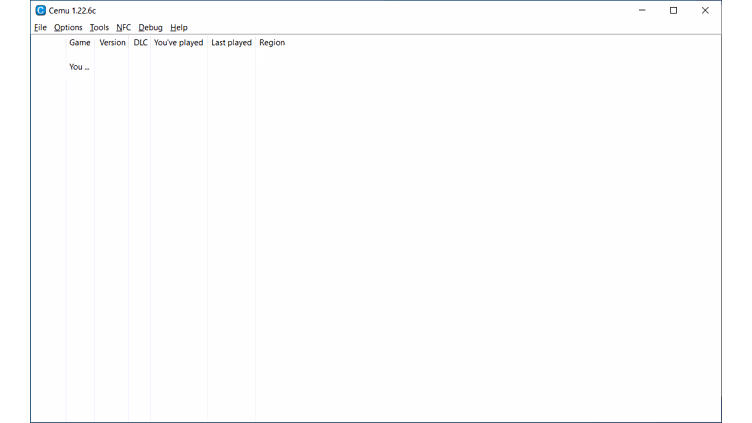Close the Cemu window
The width and height of the screenshot is (752, 423).
(705, 10)
